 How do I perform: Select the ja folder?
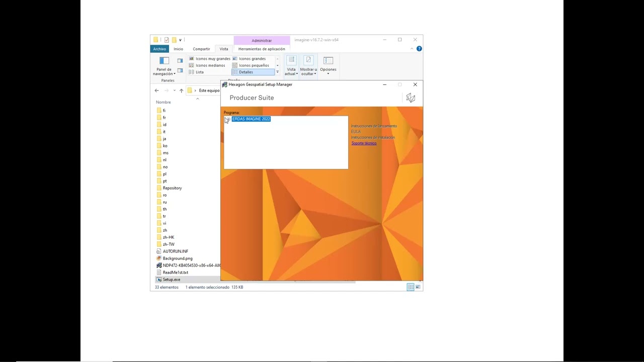point(161,139)
